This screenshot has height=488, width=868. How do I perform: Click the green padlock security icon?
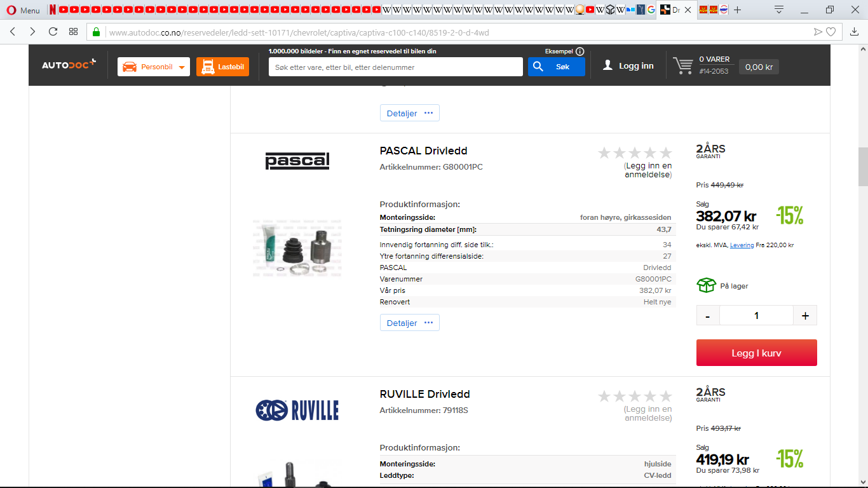(x=97, y=32)
